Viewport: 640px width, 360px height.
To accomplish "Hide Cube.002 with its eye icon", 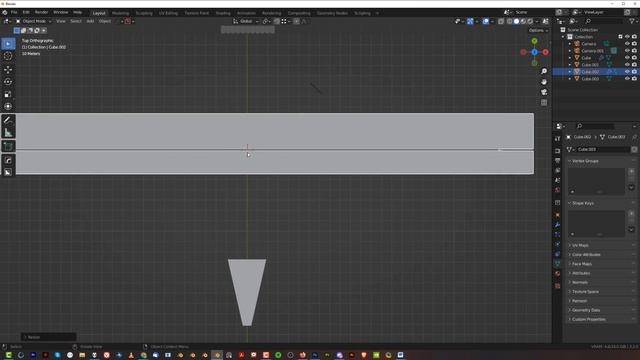I will [627, 72].
